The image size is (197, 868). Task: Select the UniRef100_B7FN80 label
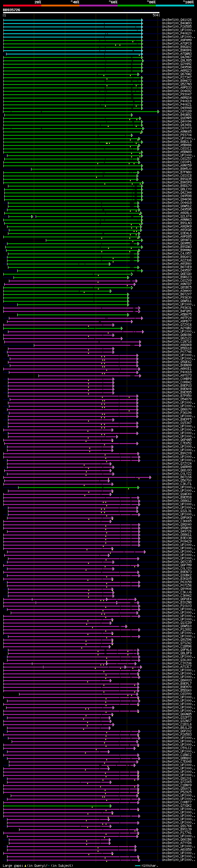coord(177,172)
